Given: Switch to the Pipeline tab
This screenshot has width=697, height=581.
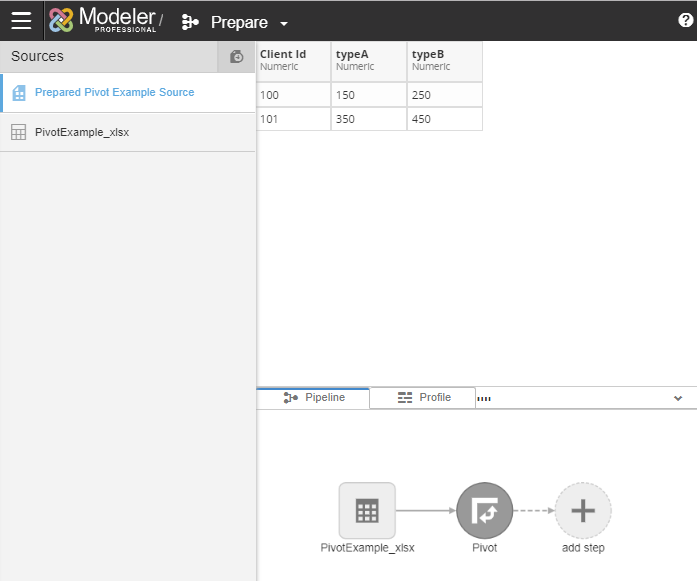Looking at the screenshot, I should (314, 398).
